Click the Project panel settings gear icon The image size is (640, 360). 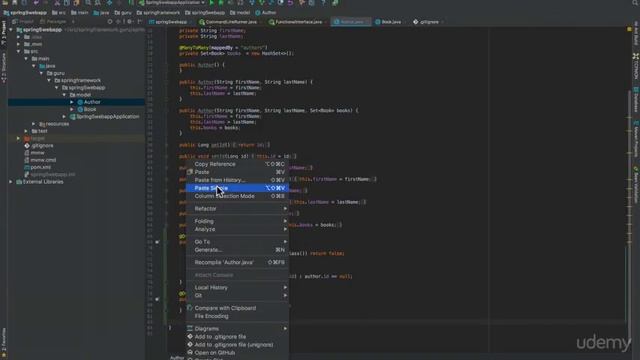[x=129, y=22]
